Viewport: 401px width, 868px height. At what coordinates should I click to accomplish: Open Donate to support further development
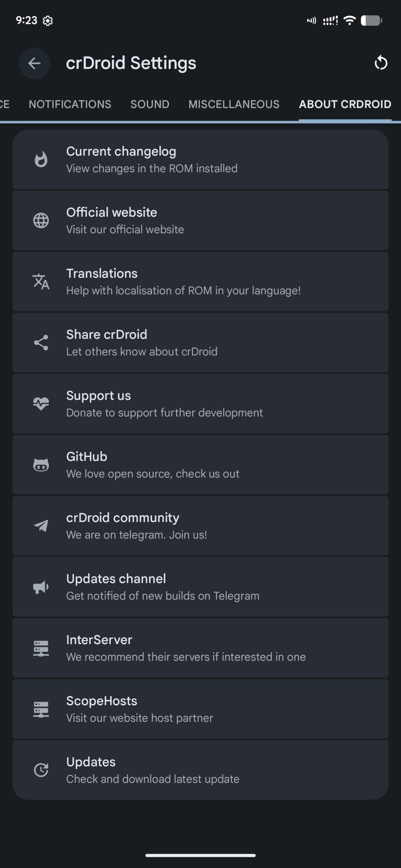click(200, 404)
